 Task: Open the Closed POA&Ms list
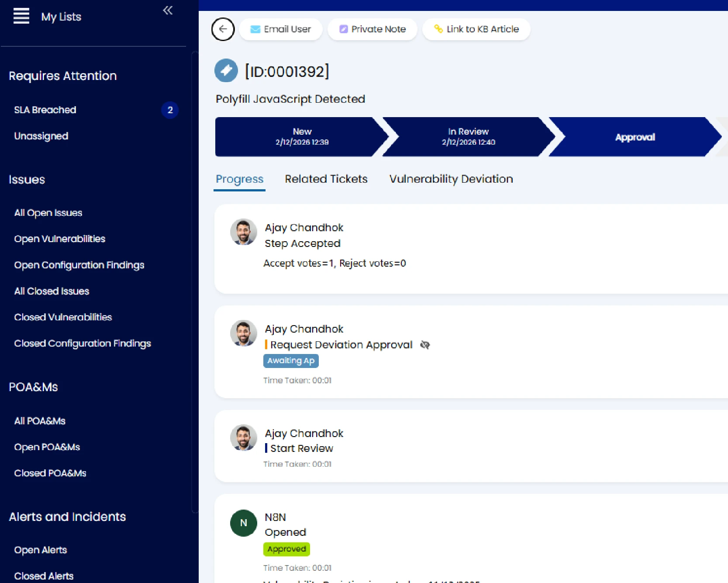point(50,473)
